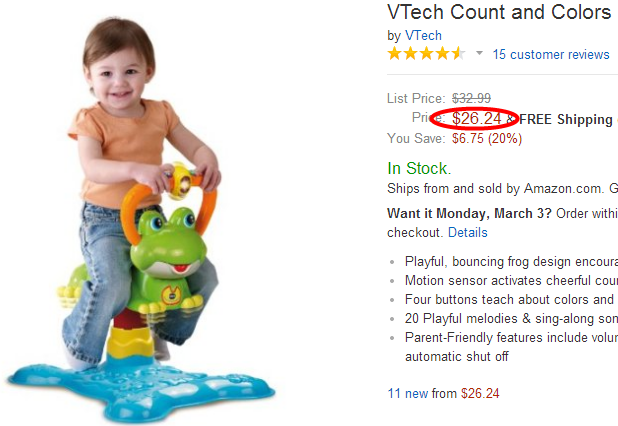This screenshot has width=618, height=426.
Task: Click the red-circled $26.24 price
Action: pos(476,118)
